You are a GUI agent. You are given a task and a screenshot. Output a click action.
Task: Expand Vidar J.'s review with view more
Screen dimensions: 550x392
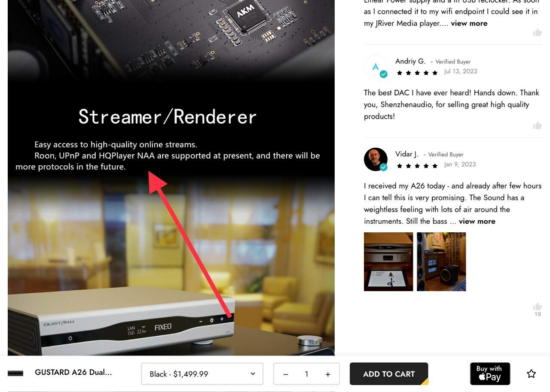pyautogui.click(x=477, y=221)
